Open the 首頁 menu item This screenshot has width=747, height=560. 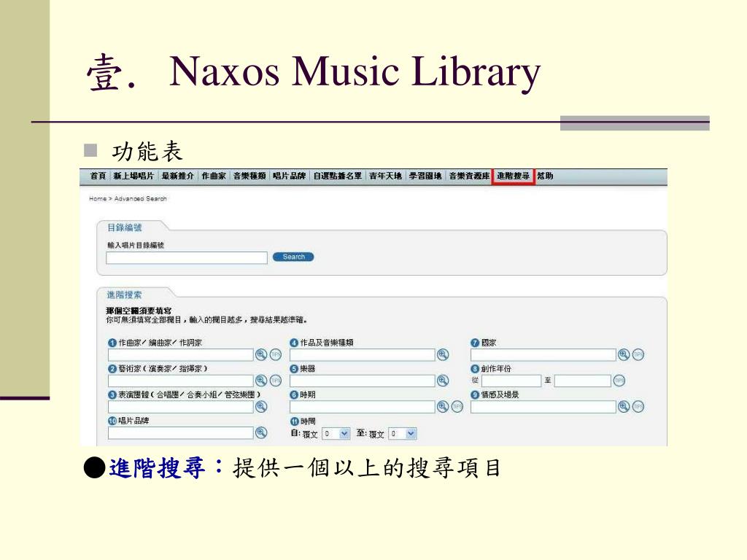tap(98, 176)
